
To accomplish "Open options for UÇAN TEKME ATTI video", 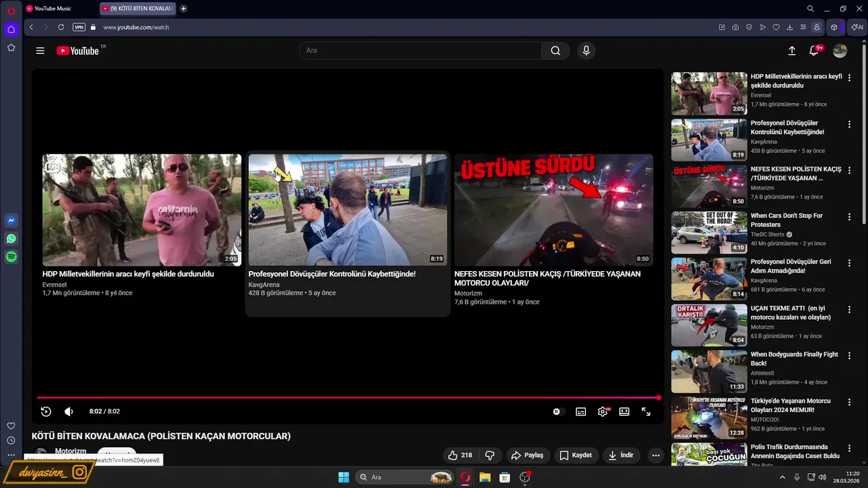I will click(849, 310).
